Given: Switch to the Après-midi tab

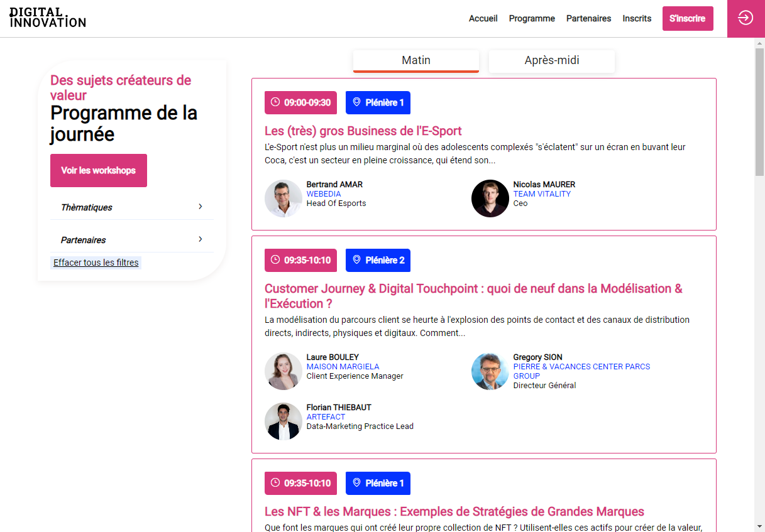Looking at the screenshot, I should 552,61.
